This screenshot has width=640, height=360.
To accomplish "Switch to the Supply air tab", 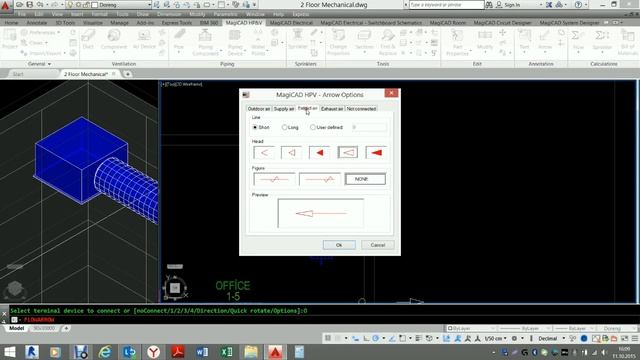I will coord(284,109).
